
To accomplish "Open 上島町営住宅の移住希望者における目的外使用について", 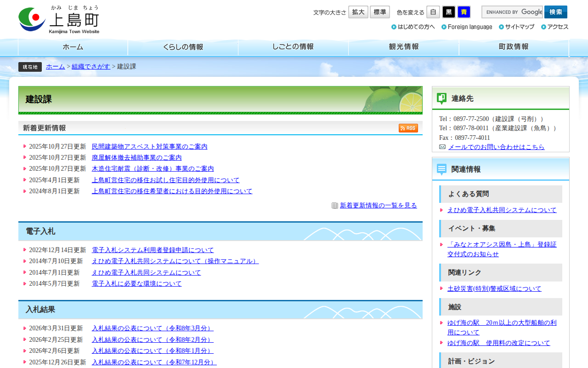I will [172, 191].
